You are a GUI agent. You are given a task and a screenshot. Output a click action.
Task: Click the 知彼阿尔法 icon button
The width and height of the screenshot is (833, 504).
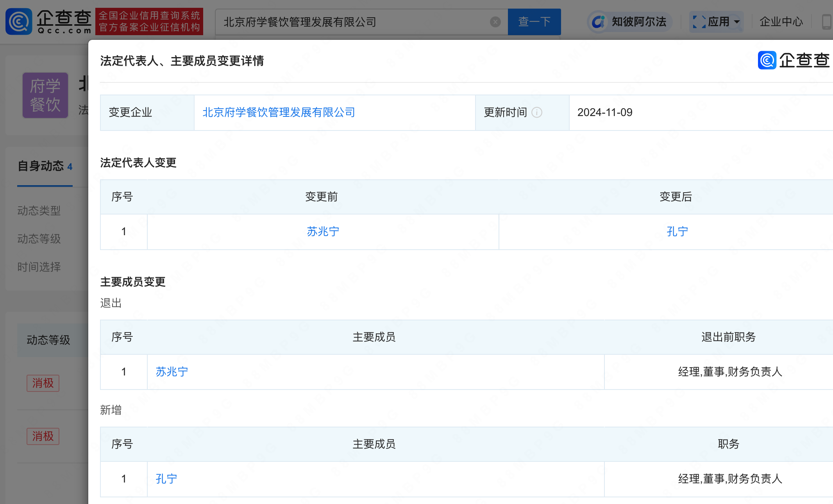click(598, 21)
